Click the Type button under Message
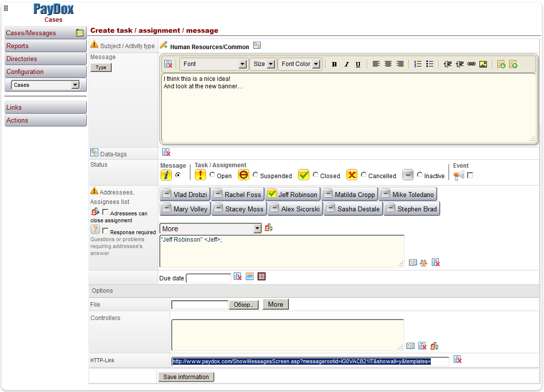The width and height of the screenshot is (544, 392). pos(101,67)
